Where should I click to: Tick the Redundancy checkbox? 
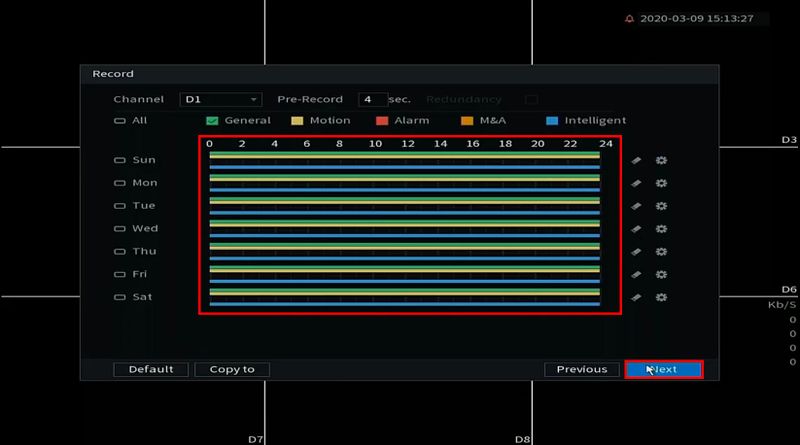(531, 100)
